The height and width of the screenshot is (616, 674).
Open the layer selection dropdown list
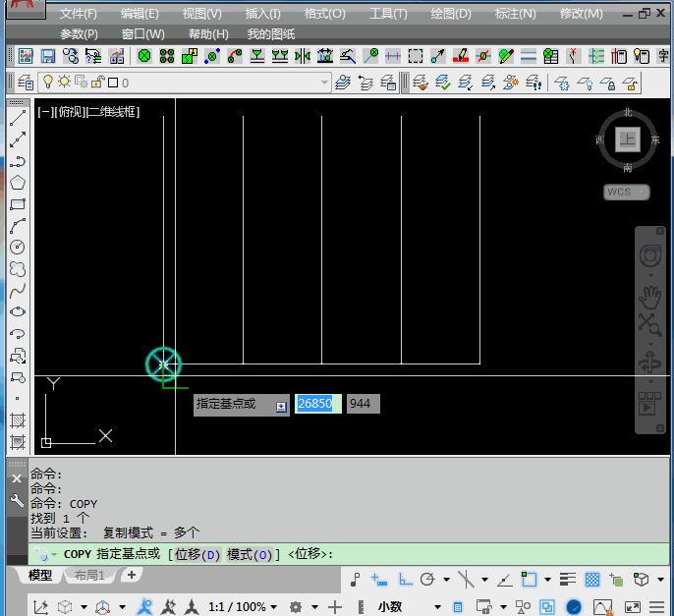pos(324,83)
